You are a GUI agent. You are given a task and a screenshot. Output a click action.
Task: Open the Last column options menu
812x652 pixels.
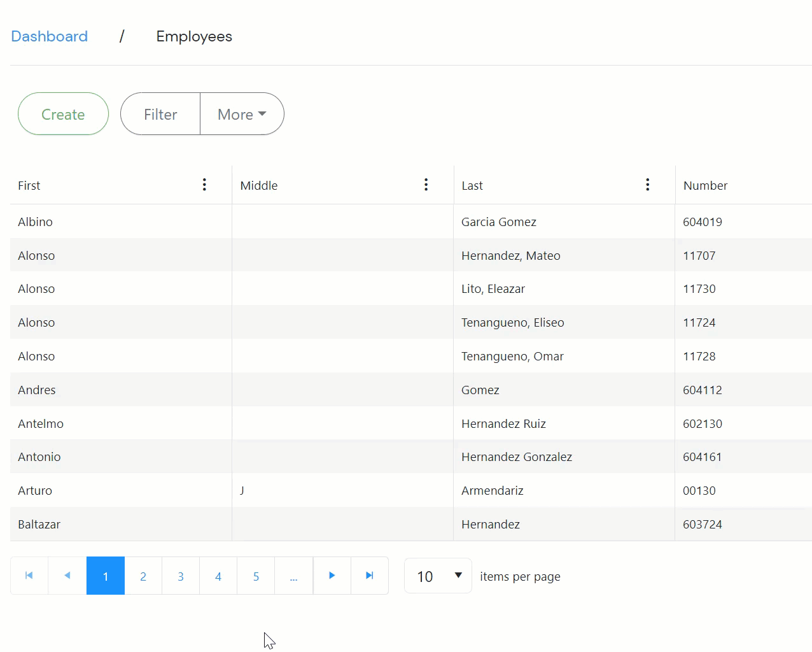click(647, 185)
